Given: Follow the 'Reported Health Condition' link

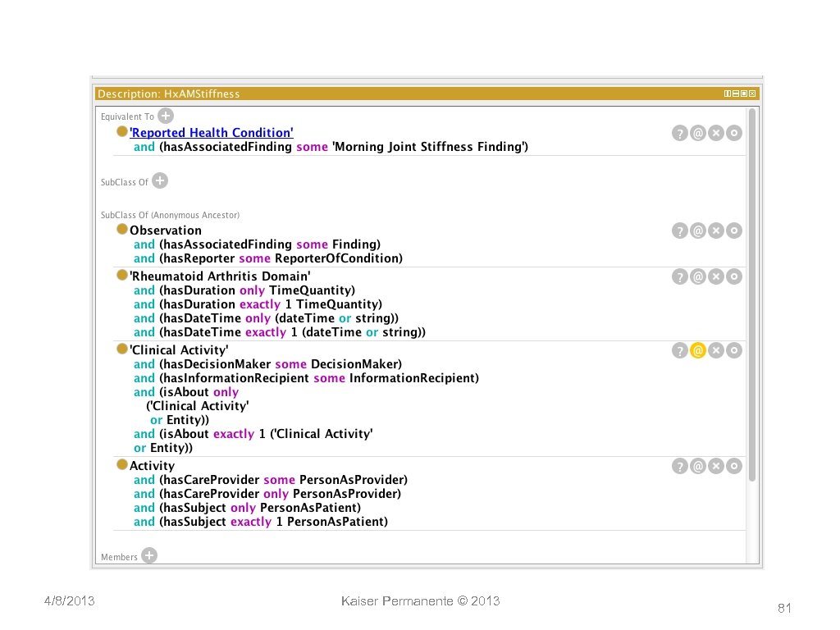Looking at the screenshot, I should point(212,133).
